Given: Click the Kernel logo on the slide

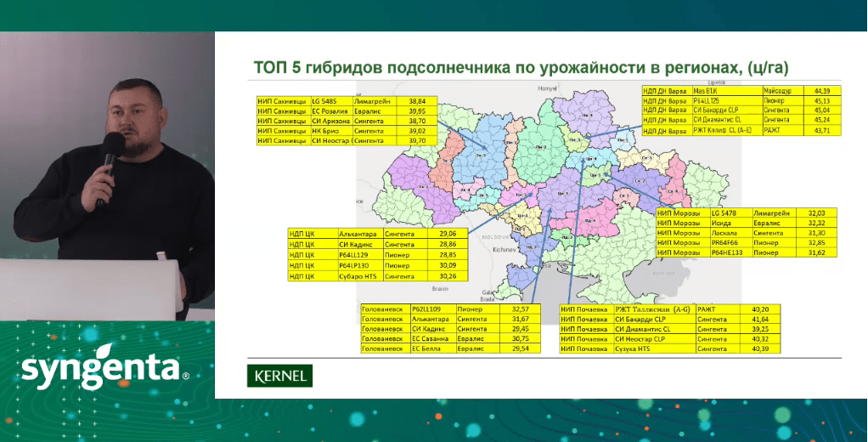Looking at the screenshot, I should (279, 376).
